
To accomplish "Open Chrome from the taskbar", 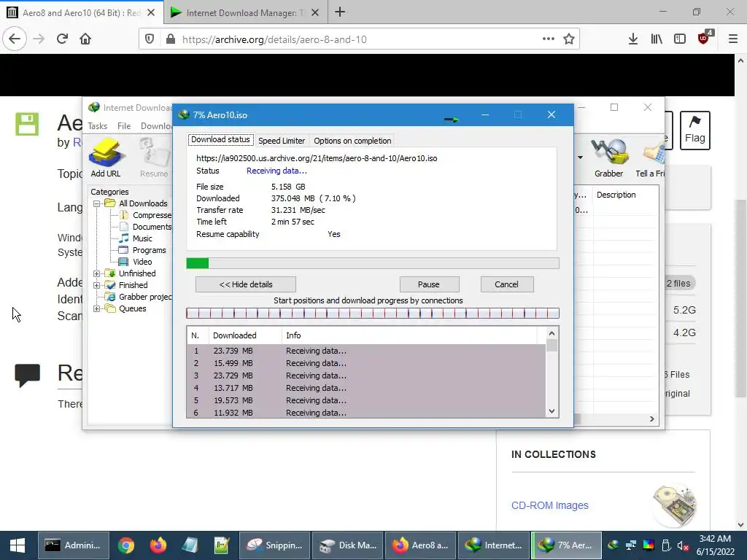I will [x=126, y=545].
